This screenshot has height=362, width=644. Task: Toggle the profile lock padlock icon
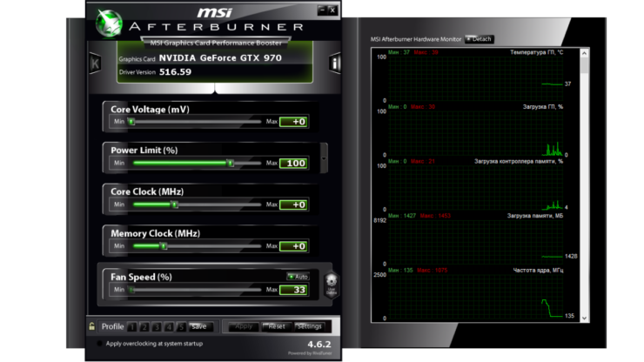(x=91, y=326)
